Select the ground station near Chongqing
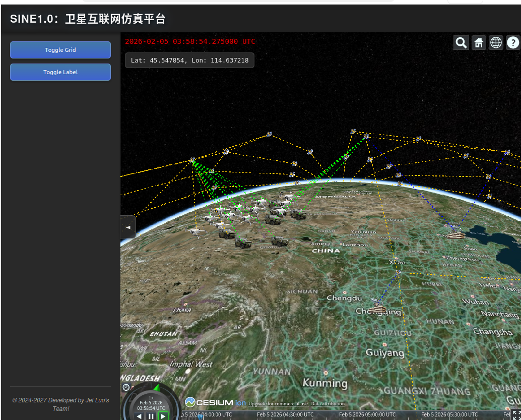This screenshot has width=521, height=420. pyautogui.click(x=377, y=306)
